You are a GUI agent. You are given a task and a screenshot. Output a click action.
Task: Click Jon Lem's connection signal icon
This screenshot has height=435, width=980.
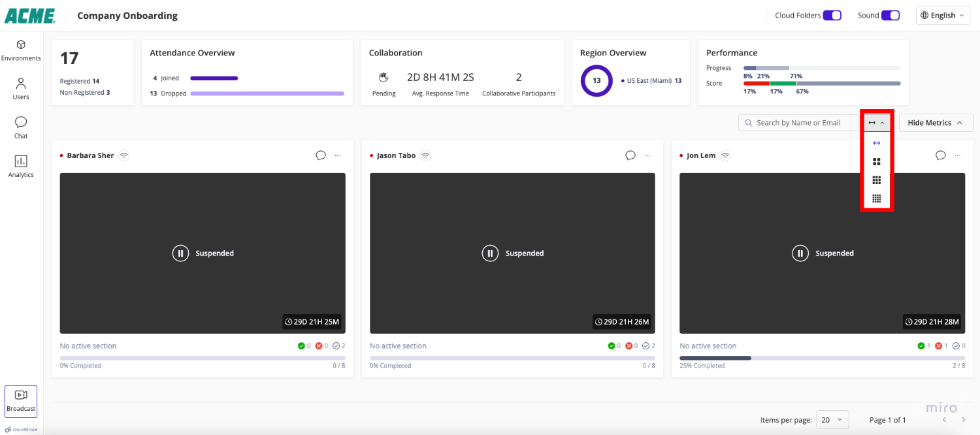pyautogui.click(x=725, y=155)
